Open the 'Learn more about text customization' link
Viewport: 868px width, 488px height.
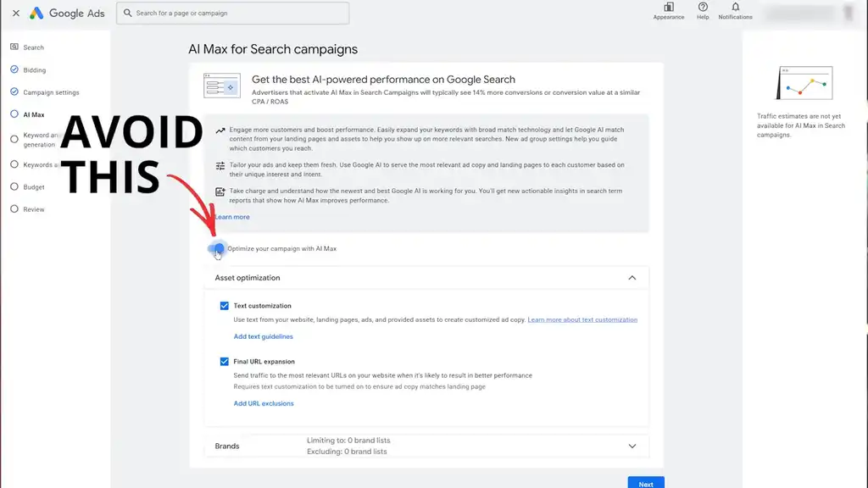(582, 319)
